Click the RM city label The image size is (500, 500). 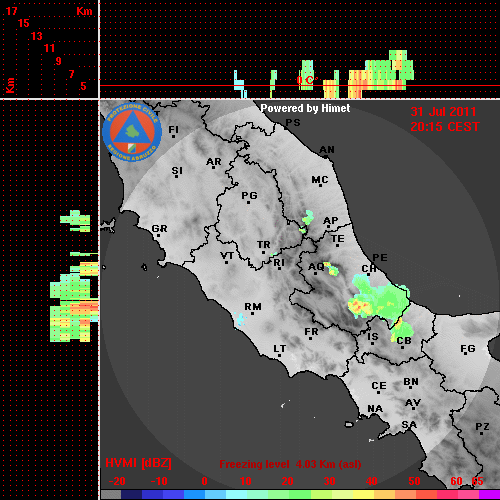[253, 307]
